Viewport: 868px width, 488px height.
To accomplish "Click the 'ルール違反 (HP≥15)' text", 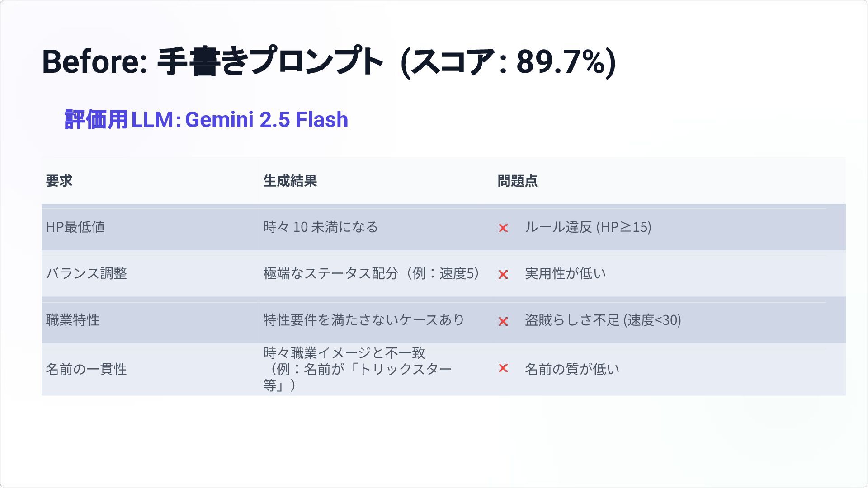I will point(588,227).
